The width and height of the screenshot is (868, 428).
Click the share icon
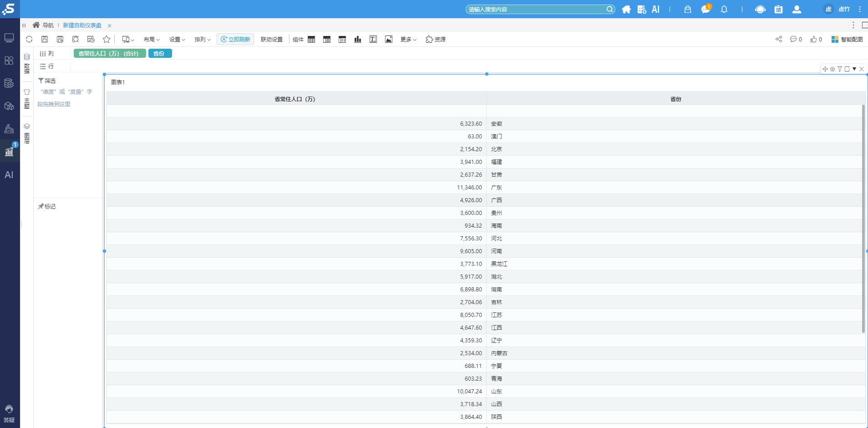pyautogui.click(x=779, y=39)
